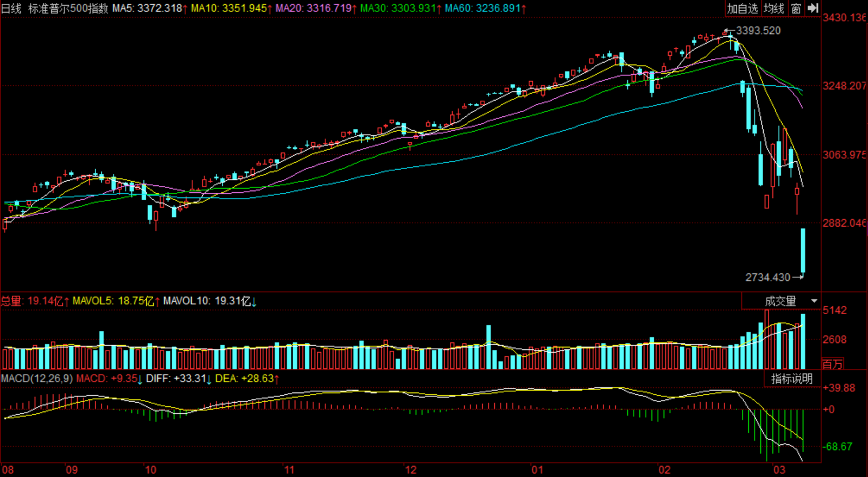Click the 2608 volume axis label
The height and width of the screenshot is (477, 868).
pyautogui.click(x=835, y=339)
